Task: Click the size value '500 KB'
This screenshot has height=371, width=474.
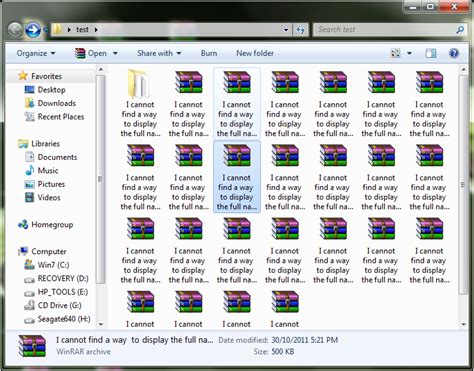Action: [x=283, y=351]
